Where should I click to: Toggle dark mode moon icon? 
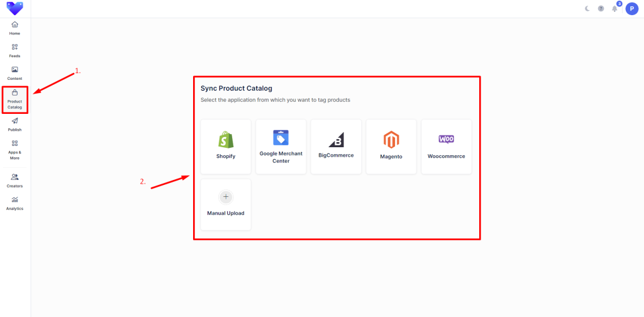pyautogui.click(x=587, y=9)
